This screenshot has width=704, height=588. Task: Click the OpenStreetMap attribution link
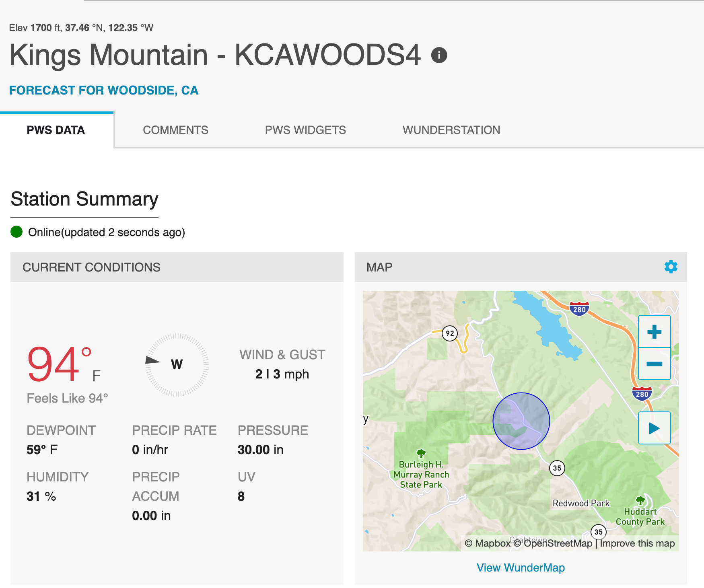[x=557, y=543]
